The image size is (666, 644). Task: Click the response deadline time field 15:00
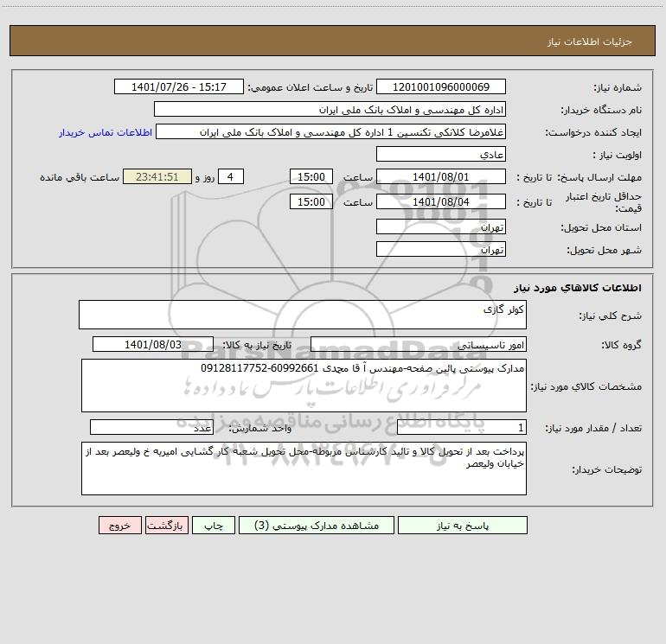click(311, 176)
